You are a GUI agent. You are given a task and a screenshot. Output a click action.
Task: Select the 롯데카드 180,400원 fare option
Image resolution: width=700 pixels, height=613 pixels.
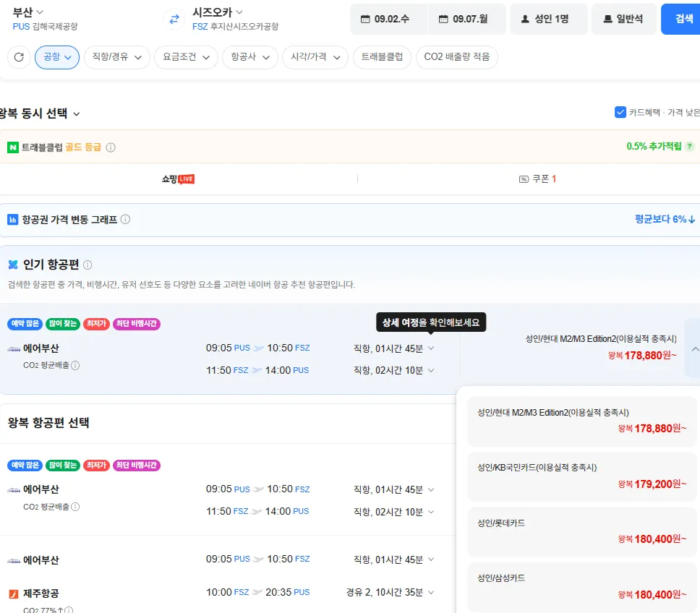[581, 532]
